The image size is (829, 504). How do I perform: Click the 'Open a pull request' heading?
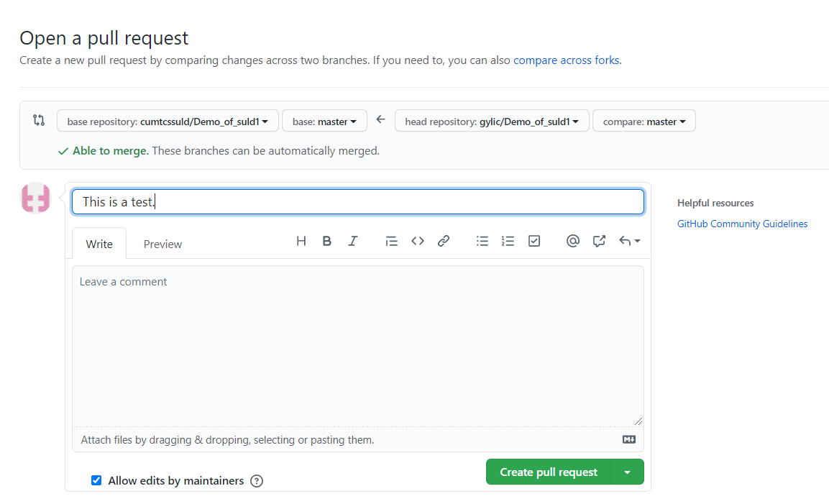click(104, 38)
